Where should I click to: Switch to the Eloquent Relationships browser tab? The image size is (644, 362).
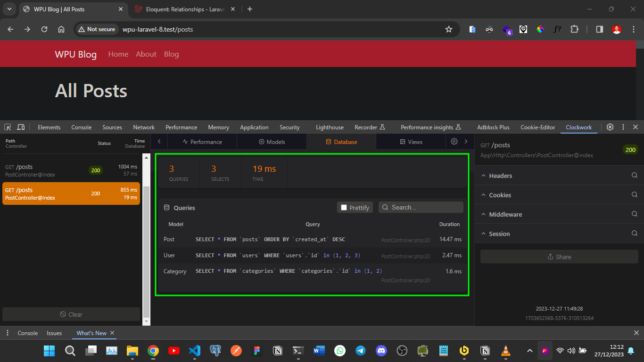point(181,8)
